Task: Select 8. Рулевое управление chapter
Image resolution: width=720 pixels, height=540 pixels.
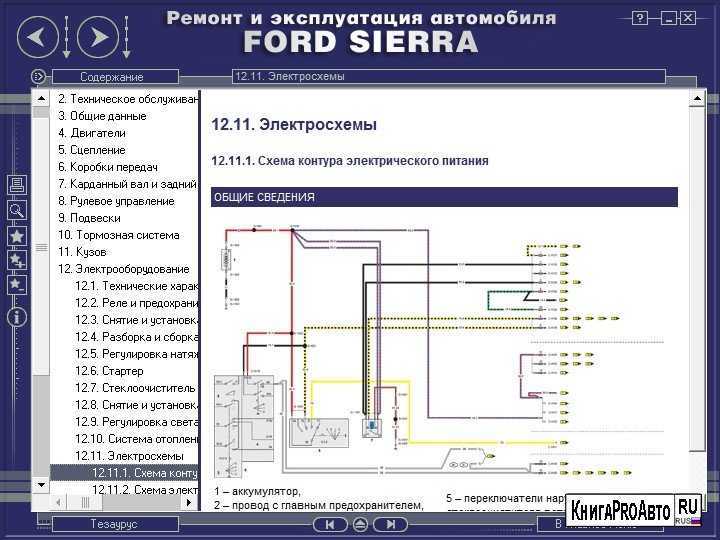Action: click(116, 201)
